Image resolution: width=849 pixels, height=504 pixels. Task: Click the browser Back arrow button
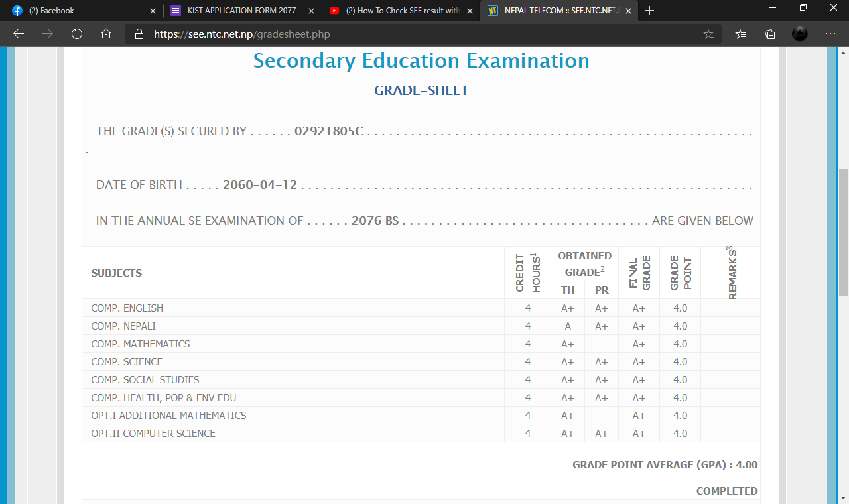(19, 34)
